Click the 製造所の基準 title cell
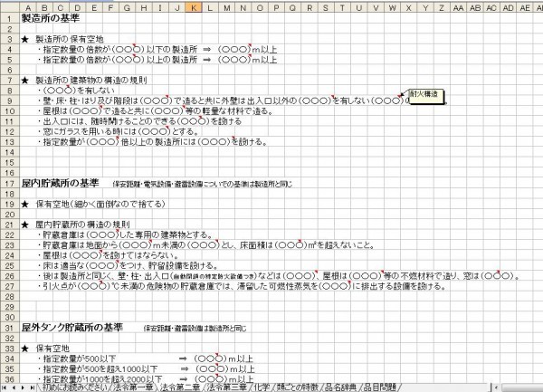Screen dimensions: 543x392 tap(51, 18)
